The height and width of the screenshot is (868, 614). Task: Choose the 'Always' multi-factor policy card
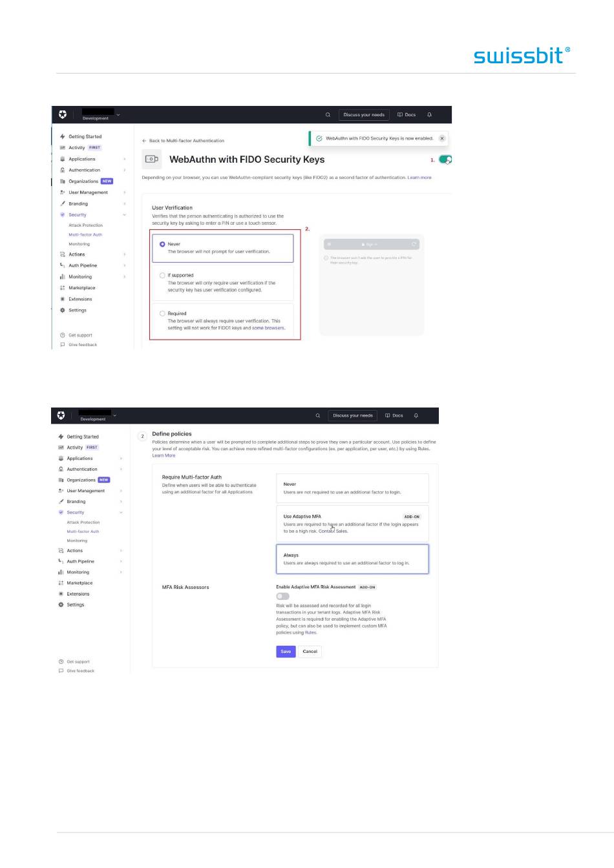pyautogui.click(x=352, y=559)
